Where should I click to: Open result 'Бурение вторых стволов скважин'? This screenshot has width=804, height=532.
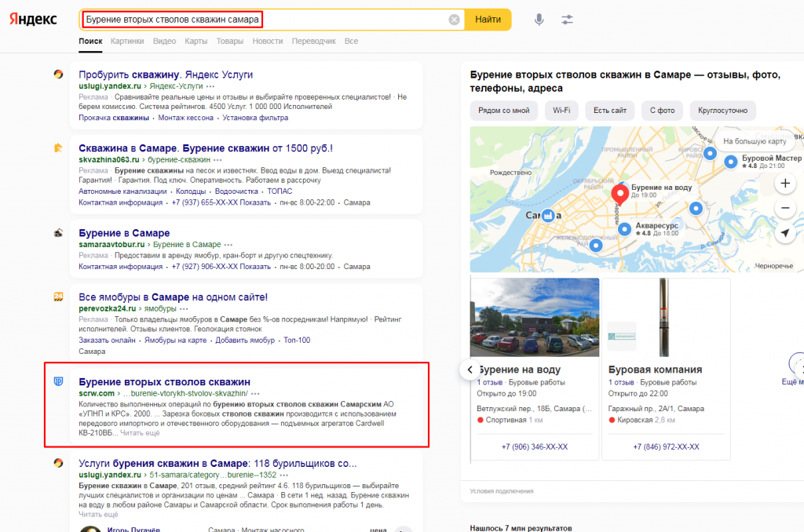[x=165, y=381]
